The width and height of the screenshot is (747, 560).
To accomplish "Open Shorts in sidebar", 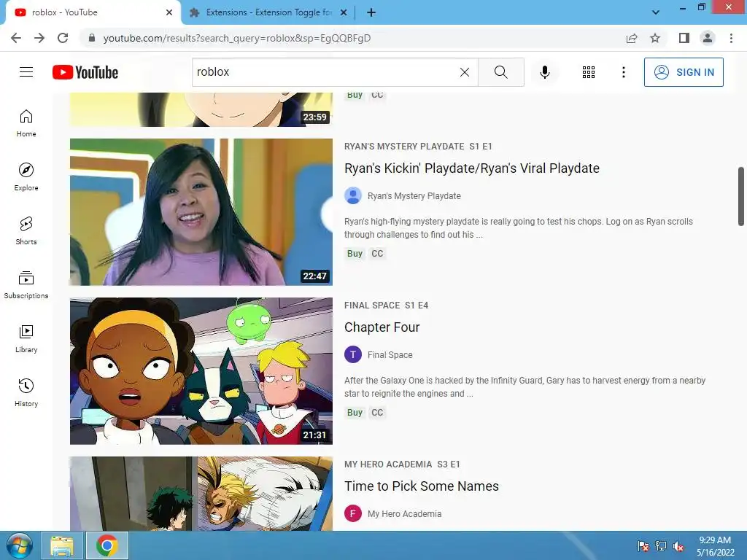I will (26, 231).
